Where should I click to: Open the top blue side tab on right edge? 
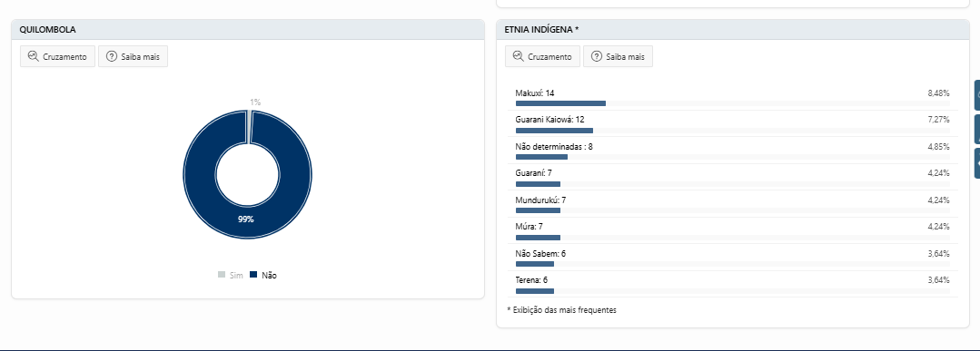coord(977,95)
